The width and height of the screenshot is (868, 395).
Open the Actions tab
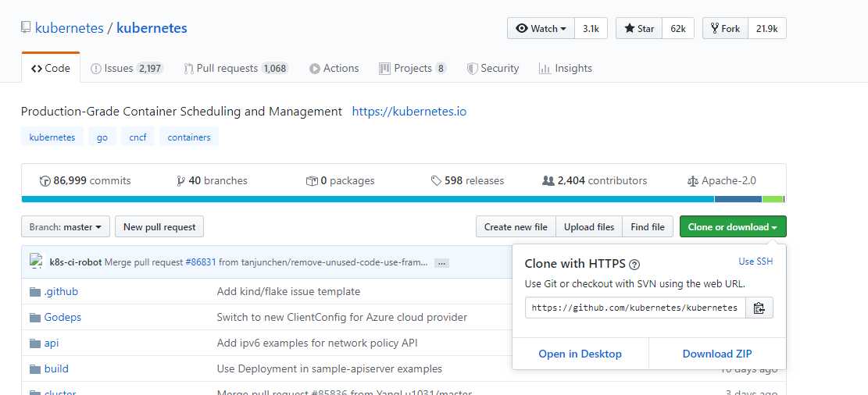pyautogui.click(x=334, y=68)
